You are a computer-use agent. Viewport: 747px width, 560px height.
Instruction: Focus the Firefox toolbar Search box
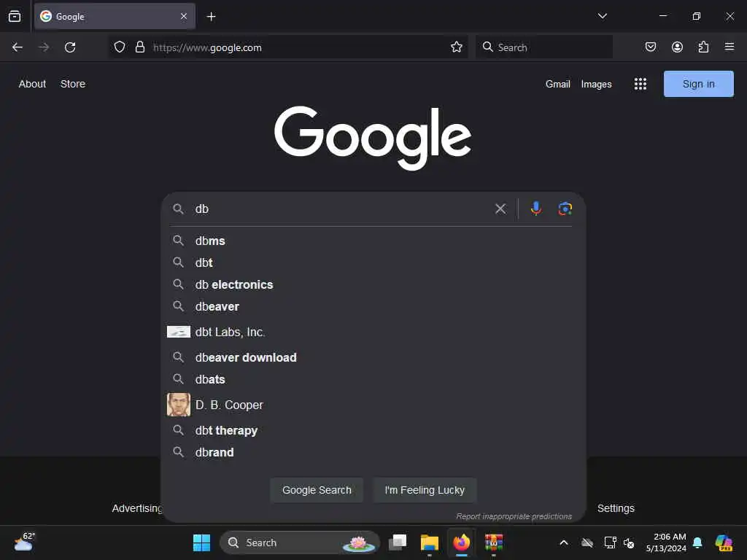point(544,47)
